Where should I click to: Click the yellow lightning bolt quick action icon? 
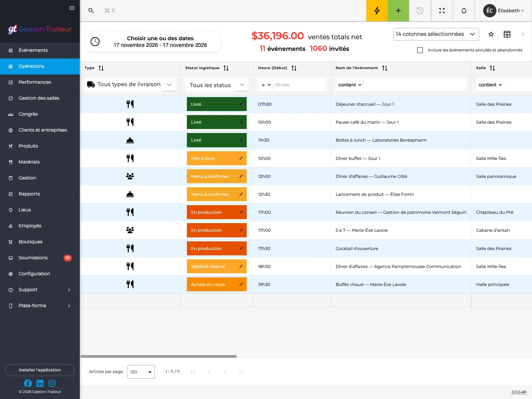point(377,11)
